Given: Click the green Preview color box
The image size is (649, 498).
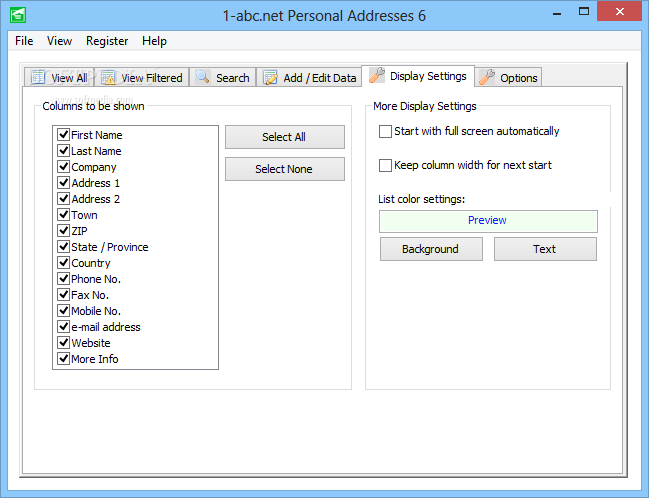Looking at the screenshot, I should pos(488,221).
